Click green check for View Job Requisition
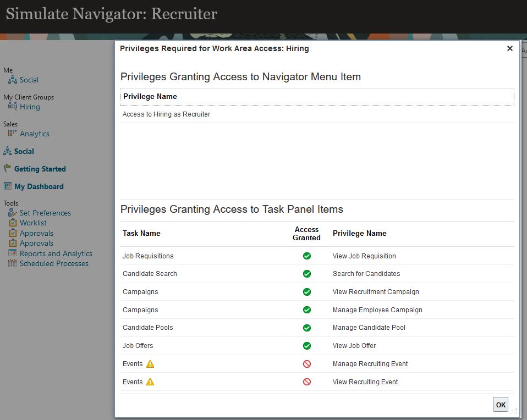 pos(307,256)
